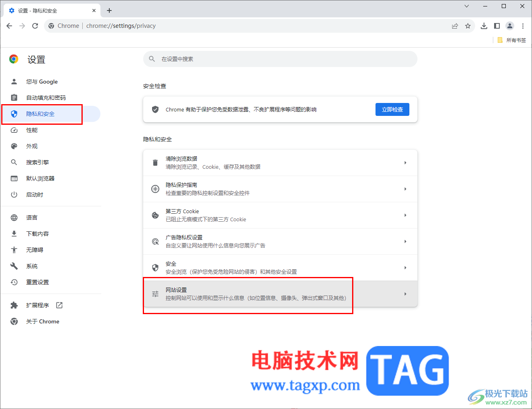Click the trash icon for 清除浏览数据
The image size is (532, 409).
pos(155,163)
